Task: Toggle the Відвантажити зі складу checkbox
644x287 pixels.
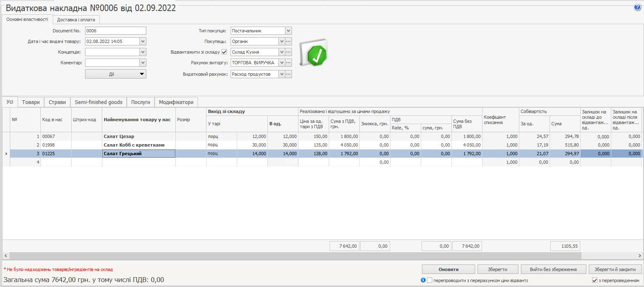Action: 224,52
